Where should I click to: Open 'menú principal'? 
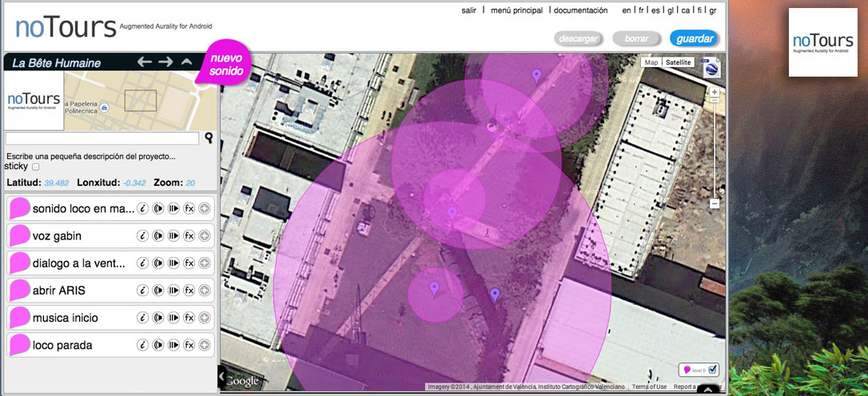pyautogui.click(x=516, y=10)
